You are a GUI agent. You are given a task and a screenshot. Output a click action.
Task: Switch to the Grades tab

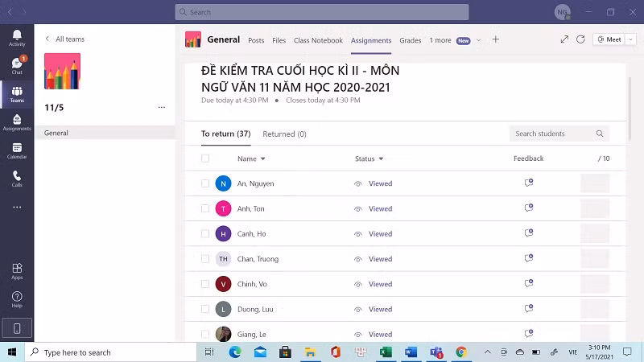click(x=410, y=40)
